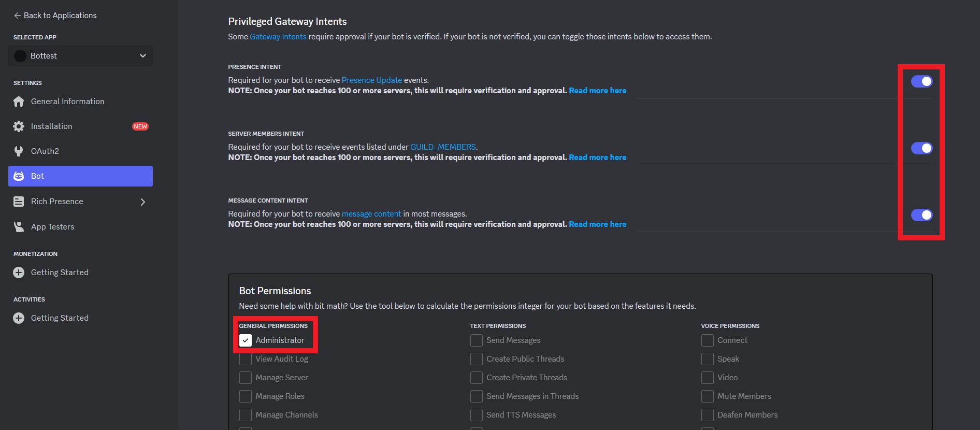Viewport: 980px width, 430px height.
Task: Click the plus icon under Monetization
Action: point(19,273)
